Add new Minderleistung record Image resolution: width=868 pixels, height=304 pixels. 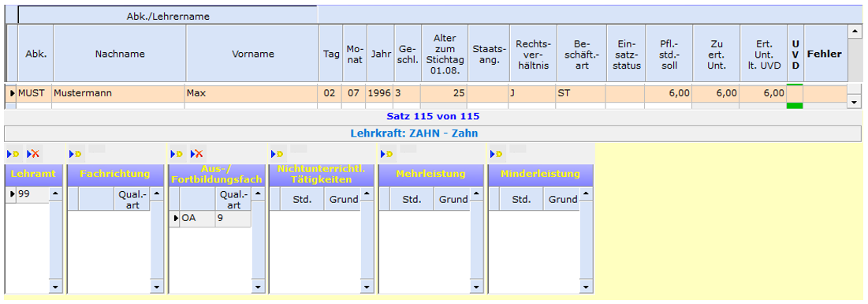pyautogui.click(x=497, y=154)
